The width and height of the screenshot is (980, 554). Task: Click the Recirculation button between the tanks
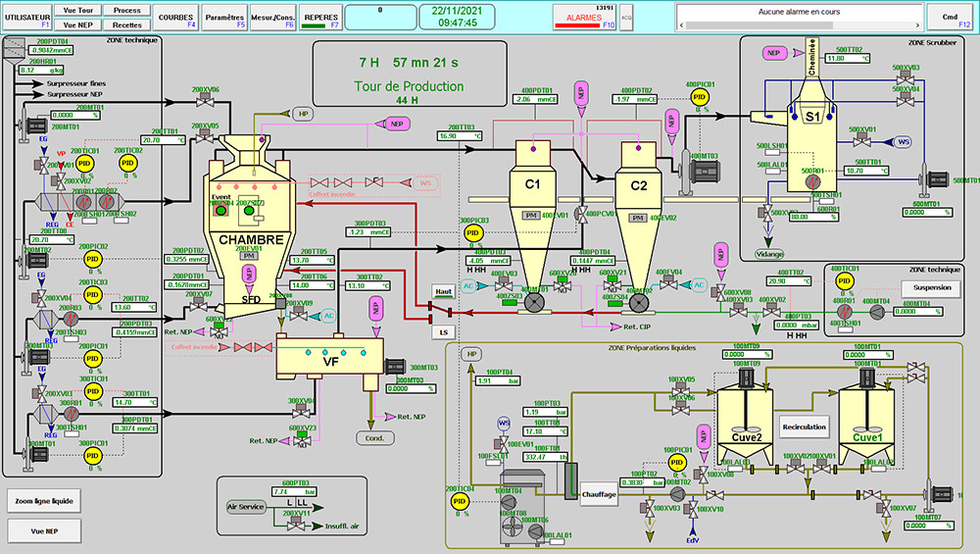tap(804, 428)
